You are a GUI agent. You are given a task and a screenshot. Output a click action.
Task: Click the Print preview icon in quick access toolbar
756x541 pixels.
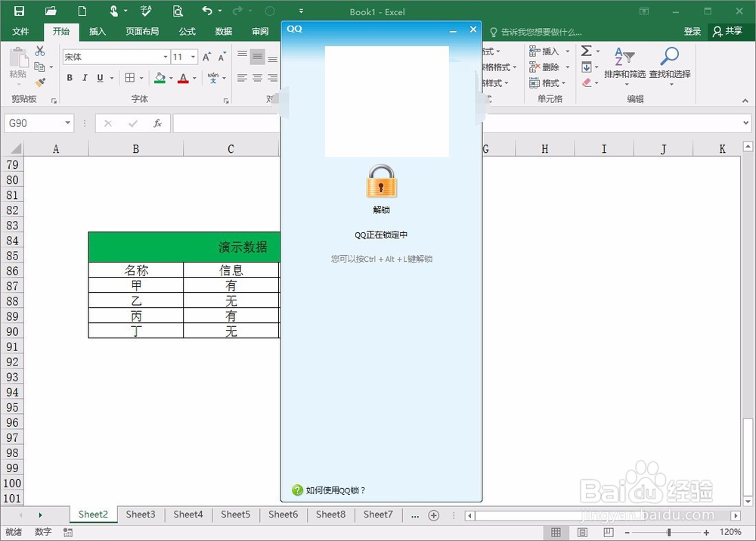pyautogui.click(x=178, y=11)
